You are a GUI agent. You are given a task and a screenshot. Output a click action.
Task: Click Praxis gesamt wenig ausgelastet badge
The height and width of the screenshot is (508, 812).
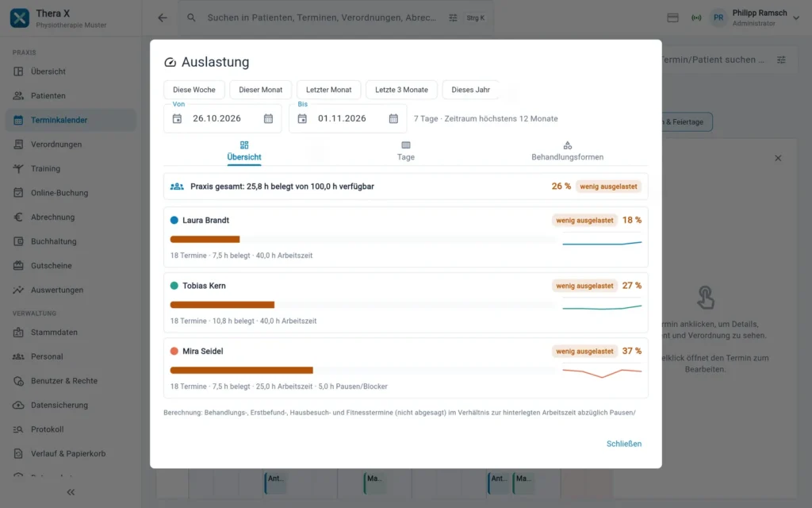tap(608, 187)
